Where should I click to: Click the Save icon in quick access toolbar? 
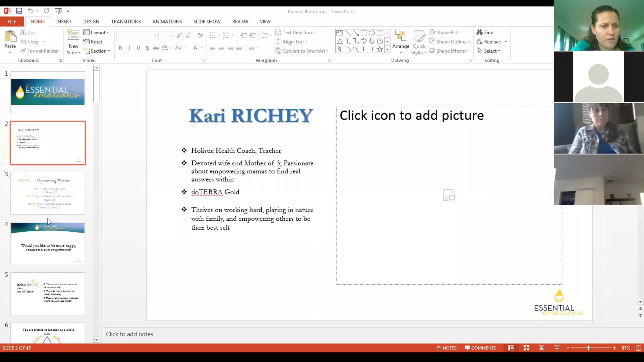19,11
